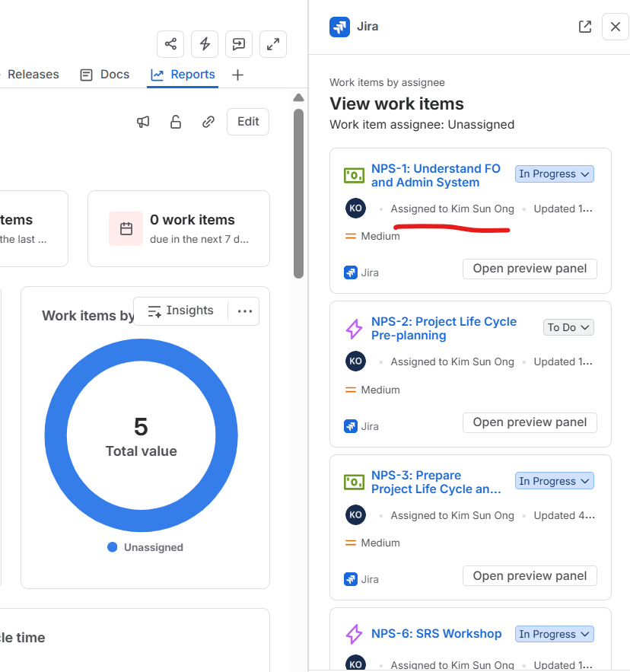This screenshot has height=672, width=630.
Task: Open preview panel for NPS-1
Action: [530, 269]
